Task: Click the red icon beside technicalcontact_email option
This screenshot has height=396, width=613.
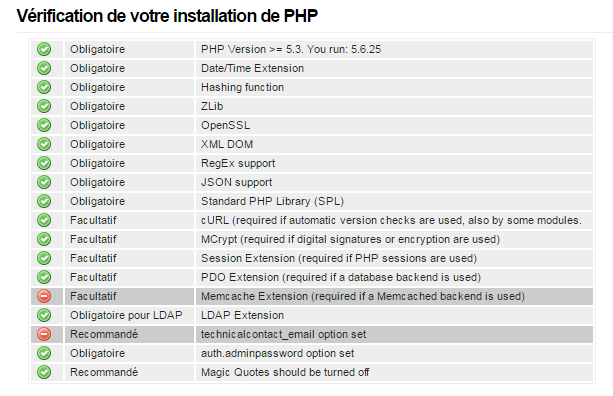Action: pyautogui.click(x=44, y=334)
